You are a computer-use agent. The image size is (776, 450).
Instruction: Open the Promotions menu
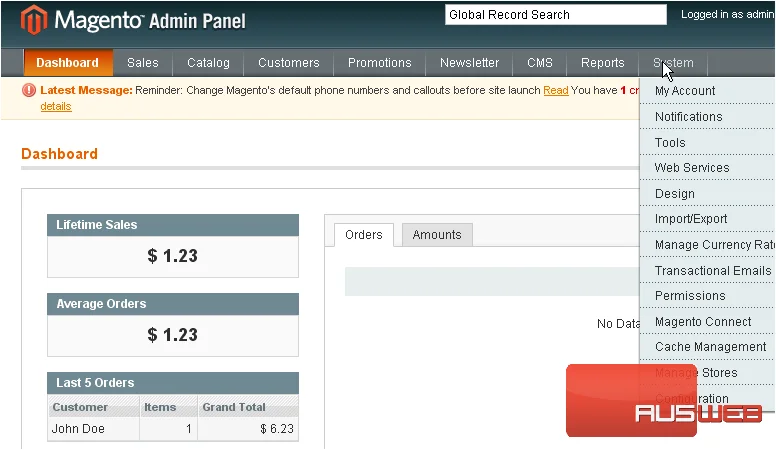click(x=380, y=63)
